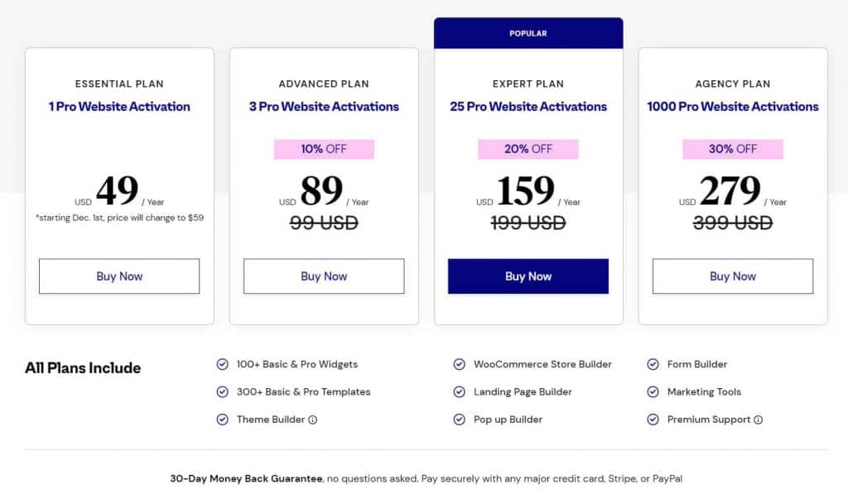Click checkmark icon next to Pop up Builder
This screenshot has width=848, height=504.
[x=459, y=420]
